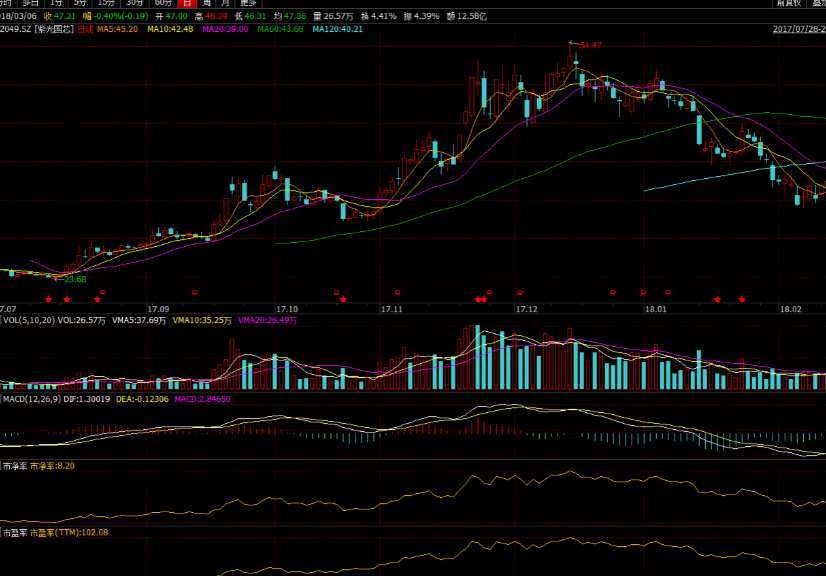Click the MACD(12,26,9) indicator label
The height and width of the screenshot is (576, 826).
32,398
